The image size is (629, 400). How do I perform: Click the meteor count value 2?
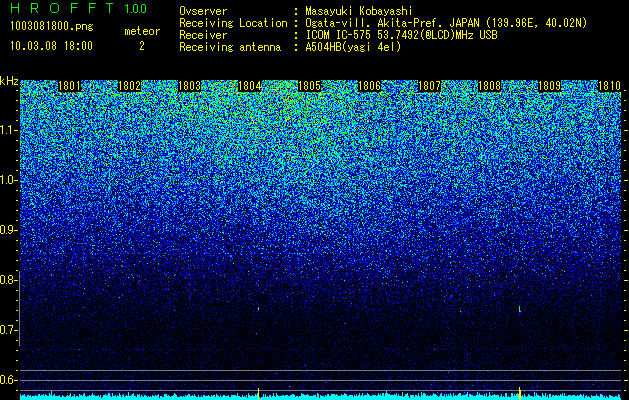click(142, 46)
